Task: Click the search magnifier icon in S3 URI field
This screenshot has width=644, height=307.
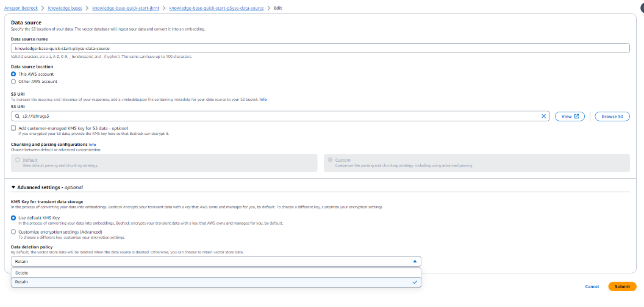Action: [17, 117]
